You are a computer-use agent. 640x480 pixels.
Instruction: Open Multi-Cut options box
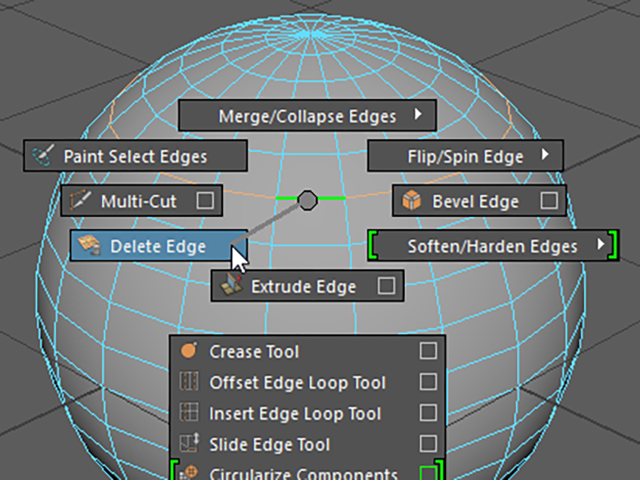pos(205,200)
